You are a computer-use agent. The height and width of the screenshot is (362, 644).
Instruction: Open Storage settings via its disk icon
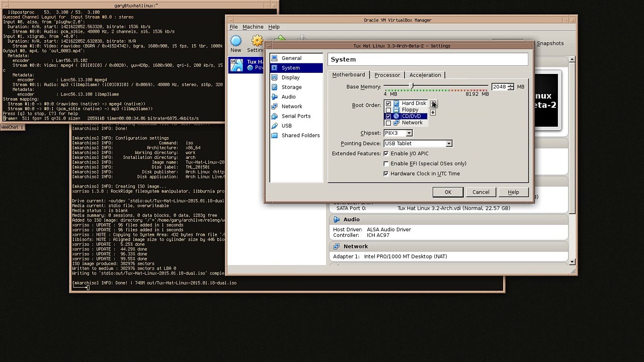coord(274,87)
